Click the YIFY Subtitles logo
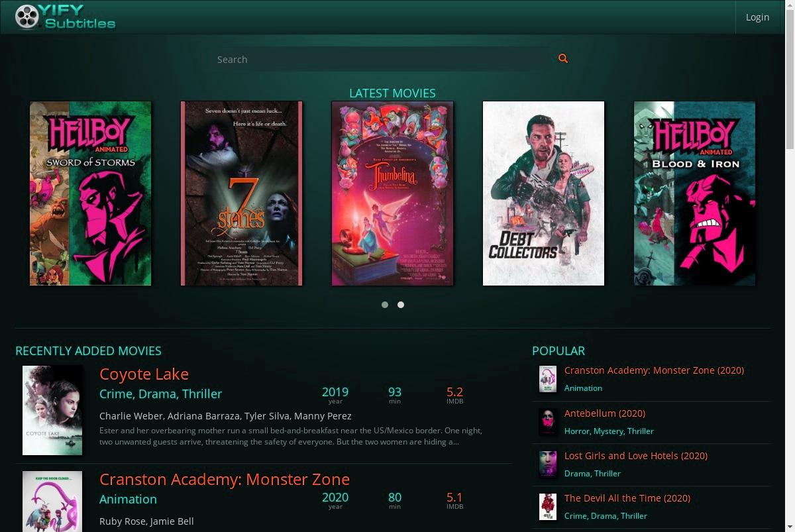795x532 pixels. click(x=65, y=17)
